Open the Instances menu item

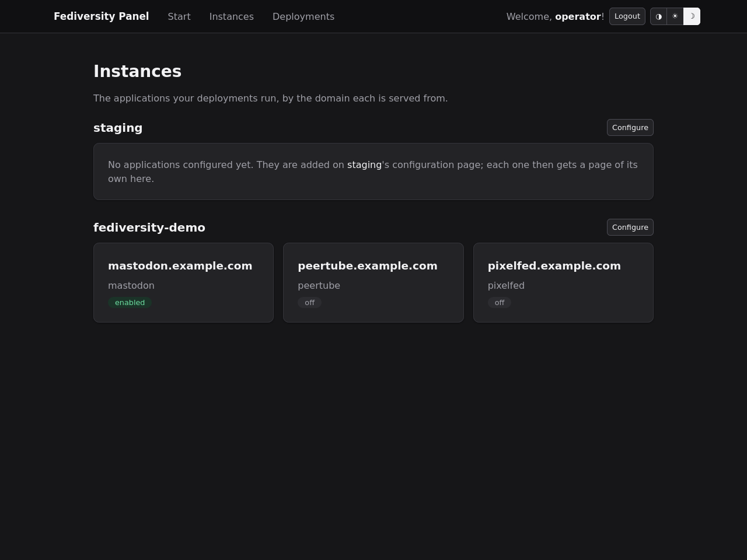(232, 16)
